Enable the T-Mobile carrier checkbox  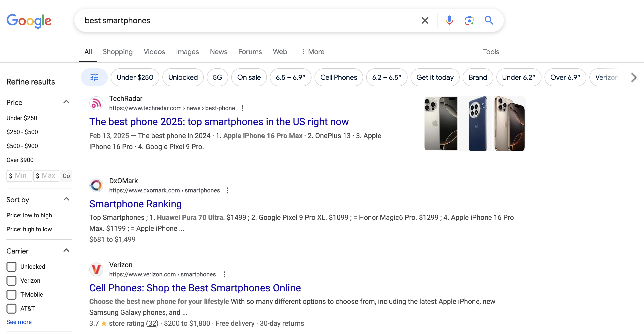point(11,295)
